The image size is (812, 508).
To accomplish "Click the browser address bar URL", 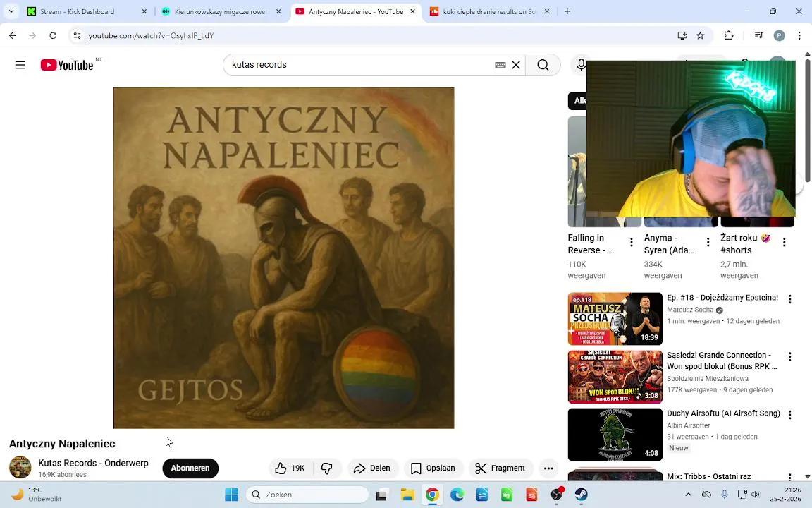I will (x=152, y=36).
